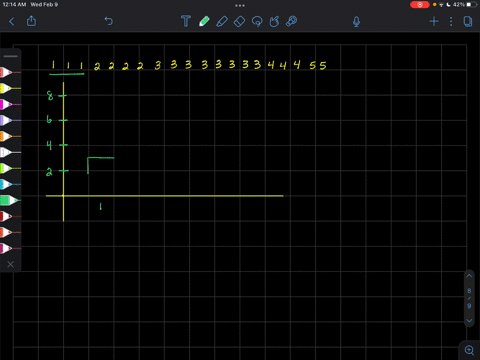Image resolution: width=480 pixels, height=360 pixels.
Task: Open the vertical three-dot options menu
Action: point(451,22)
